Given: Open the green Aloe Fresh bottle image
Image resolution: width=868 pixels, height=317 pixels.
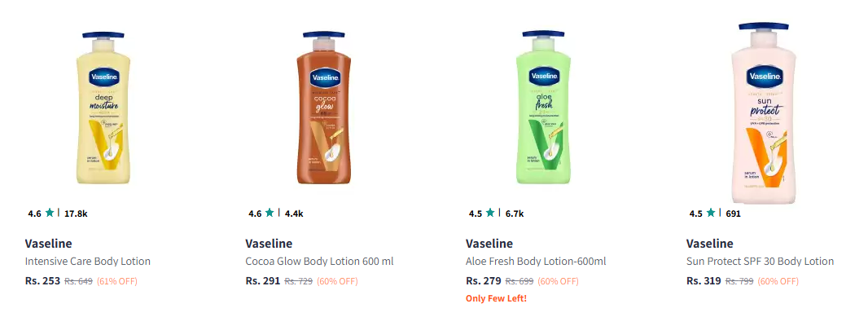Looking at the screenshot, I should pos(543,108).
